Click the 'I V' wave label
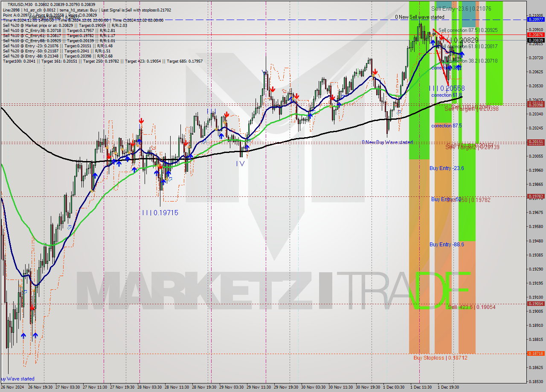The height and width of the screenshot is (392, 546). (241, 163)
